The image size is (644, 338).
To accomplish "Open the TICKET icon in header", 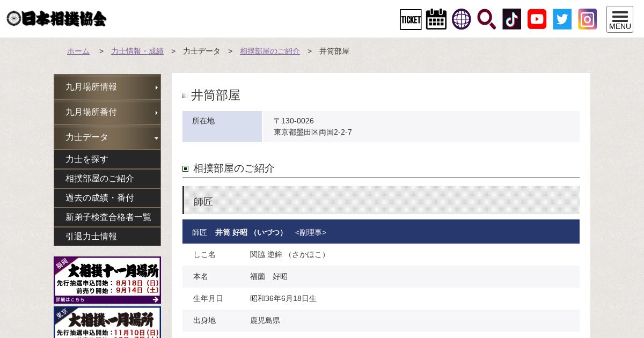I will click(x=411, y=19).
